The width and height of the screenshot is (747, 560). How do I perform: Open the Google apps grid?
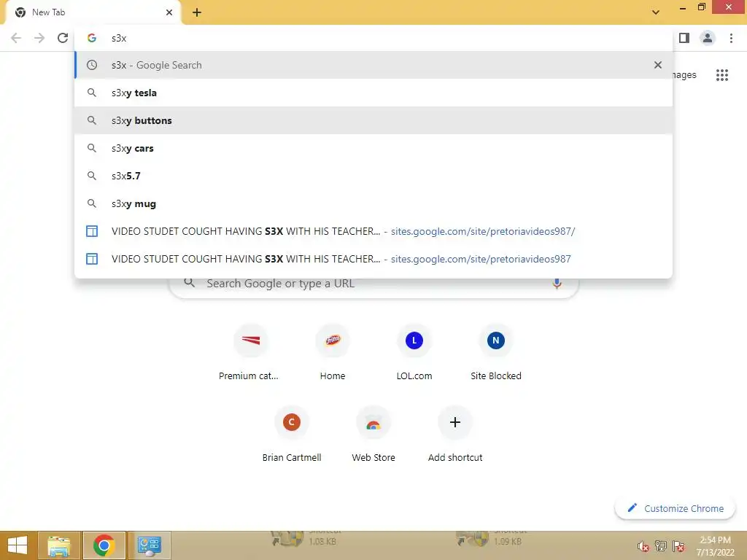coord(721,75)
